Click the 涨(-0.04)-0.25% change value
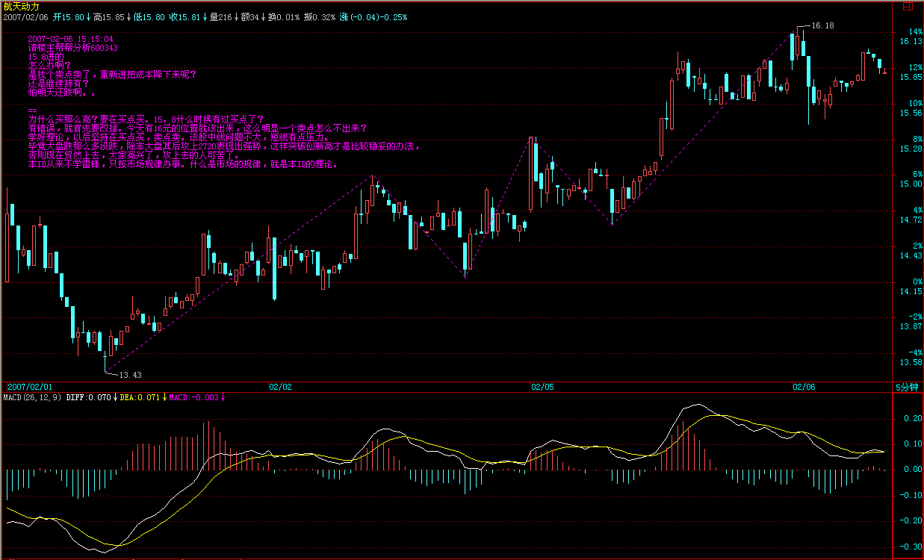Viewport: 924px width, 560px height. tap(373, 16)
